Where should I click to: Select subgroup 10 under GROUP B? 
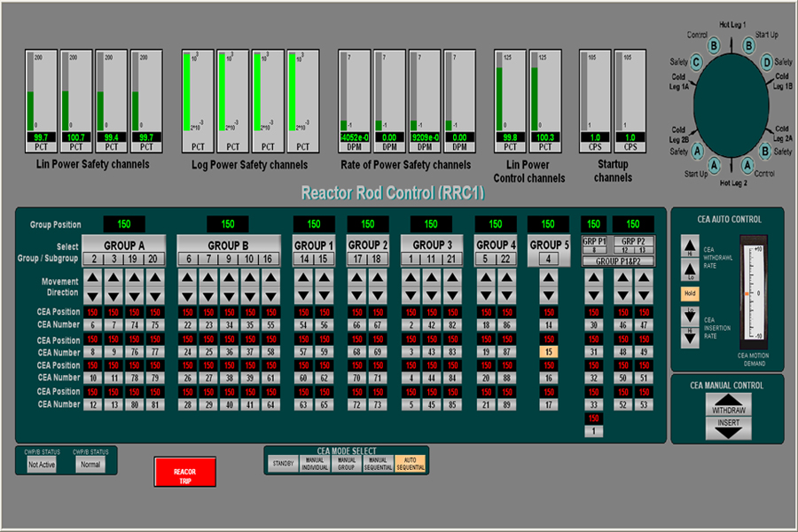point(249,259)
